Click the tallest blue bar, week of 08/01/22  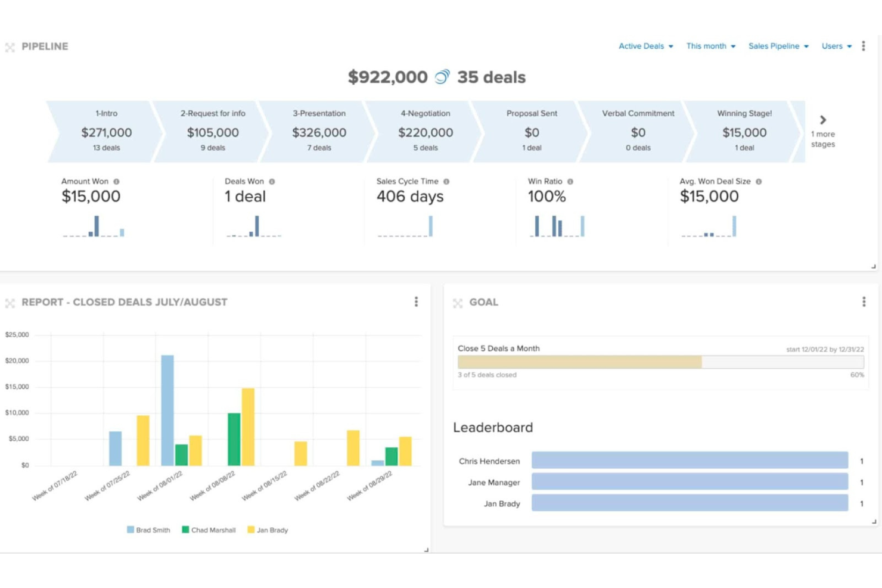point(167,410)
